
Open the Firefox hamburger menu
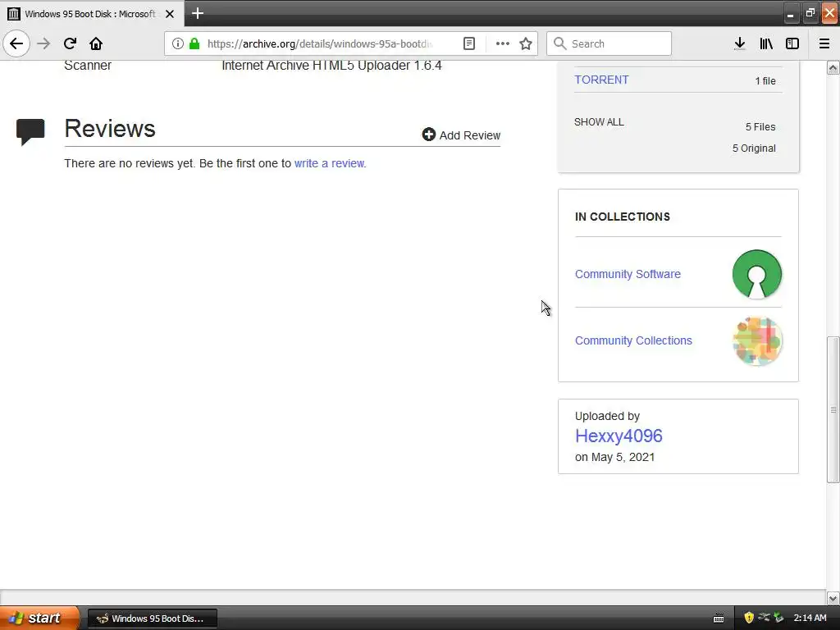pyautogui.click(x=824, y=43)
